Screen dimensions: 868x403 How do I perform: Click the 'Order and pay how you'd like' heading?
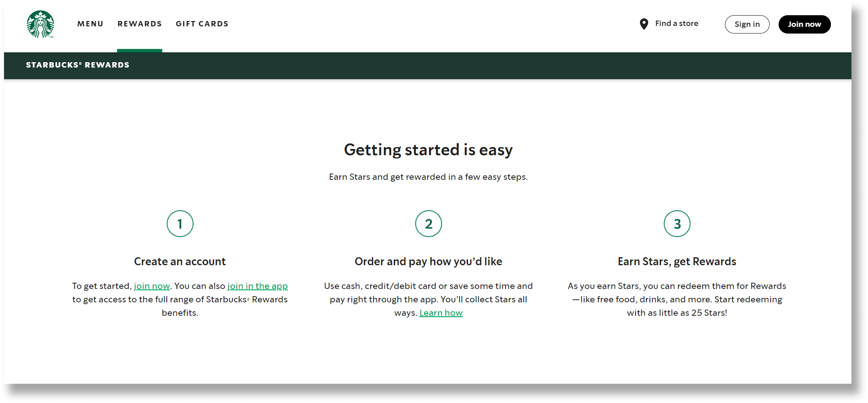coord(428,261)
